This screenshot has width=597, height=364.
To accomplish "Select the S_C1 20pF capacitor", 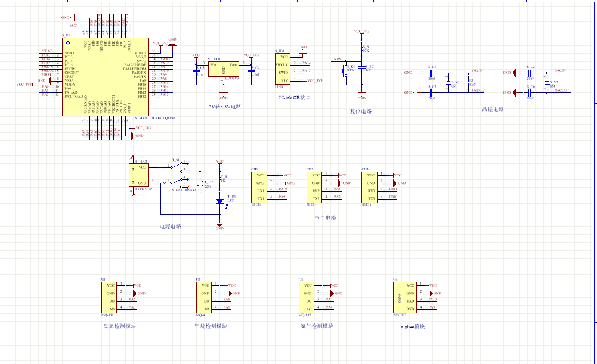I will point(432,73).
